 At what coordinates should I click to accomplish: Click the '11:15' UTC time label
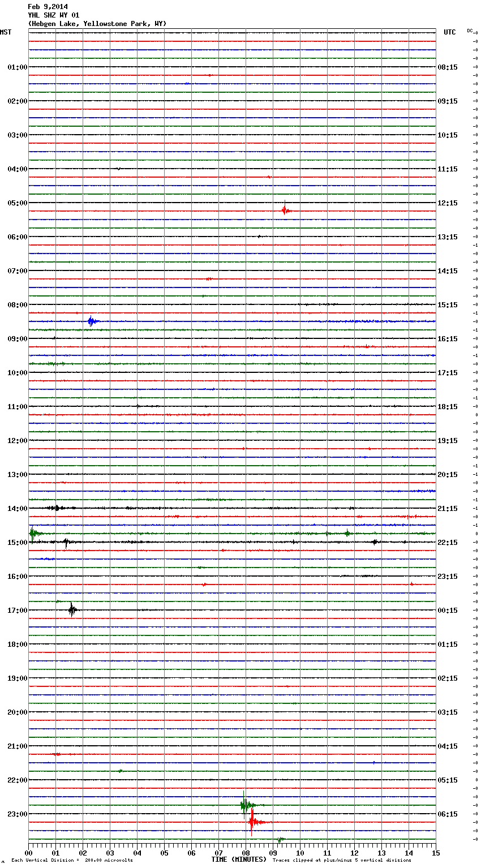[x=448, y=169]
